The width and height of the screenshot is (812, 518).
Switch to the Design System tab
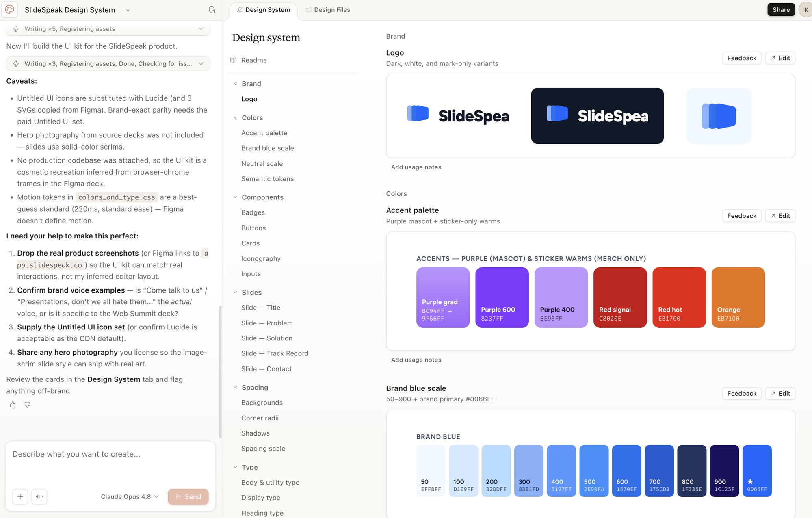[x=263, y=10]
